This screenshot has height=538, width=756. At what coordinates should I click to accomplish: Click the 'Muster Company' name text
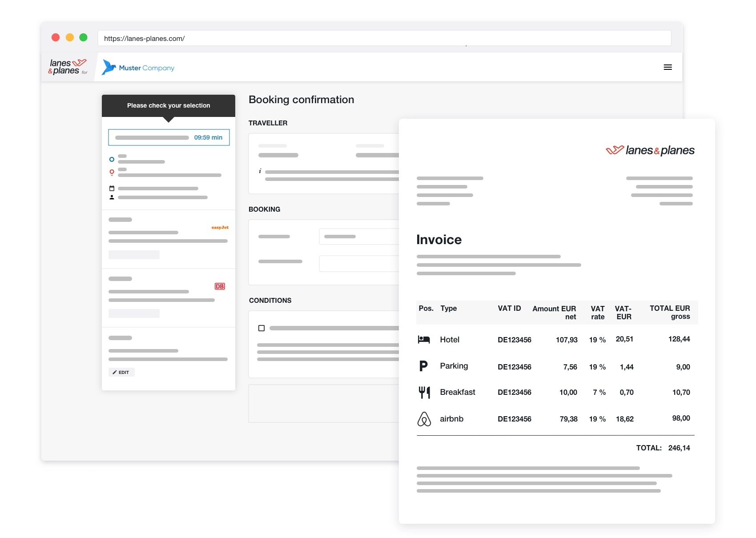coord(147,68)
